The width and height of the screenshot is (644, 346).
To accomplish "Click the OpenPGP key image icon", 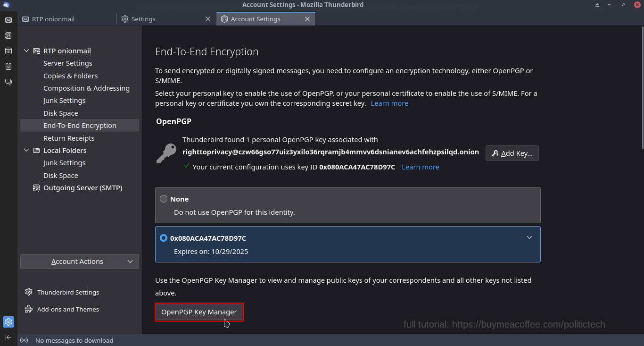I will point(166,153).
